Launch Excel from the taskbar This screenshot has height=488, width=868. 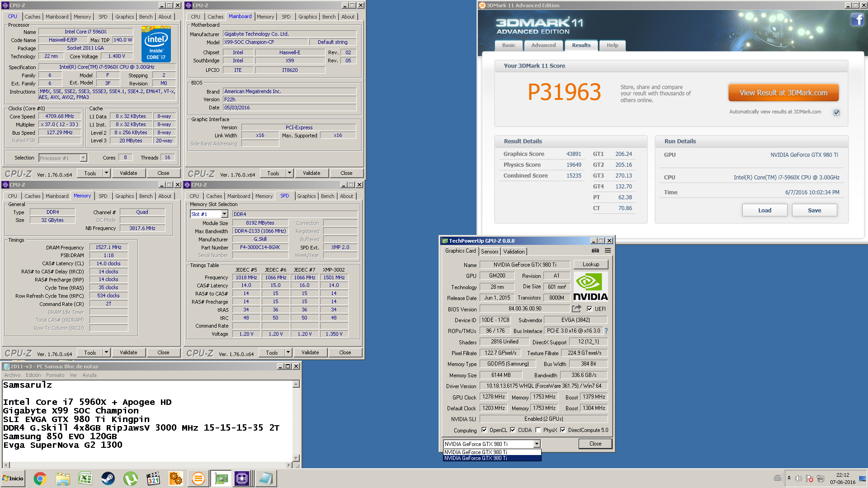click(x=85, y=479)
